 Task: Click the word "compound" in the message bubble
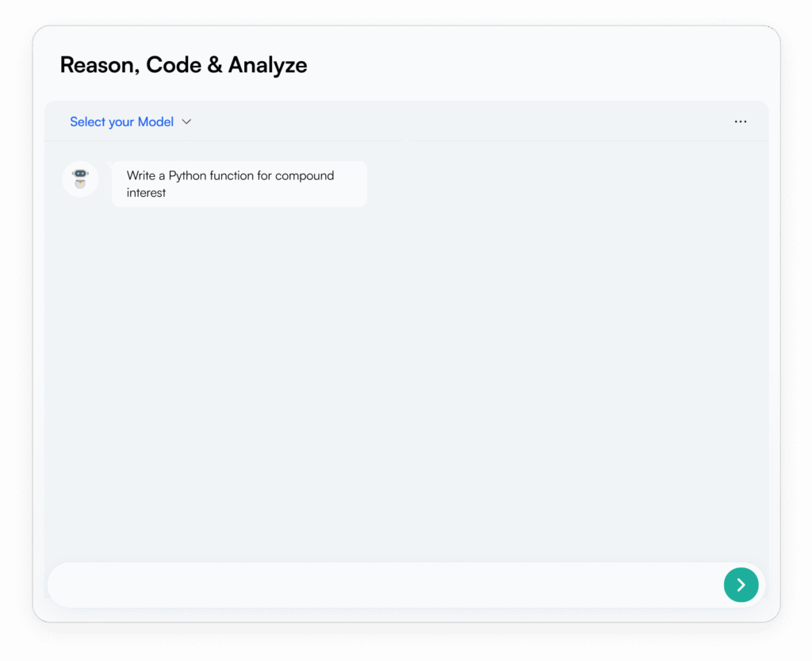[x=304, y=175]
